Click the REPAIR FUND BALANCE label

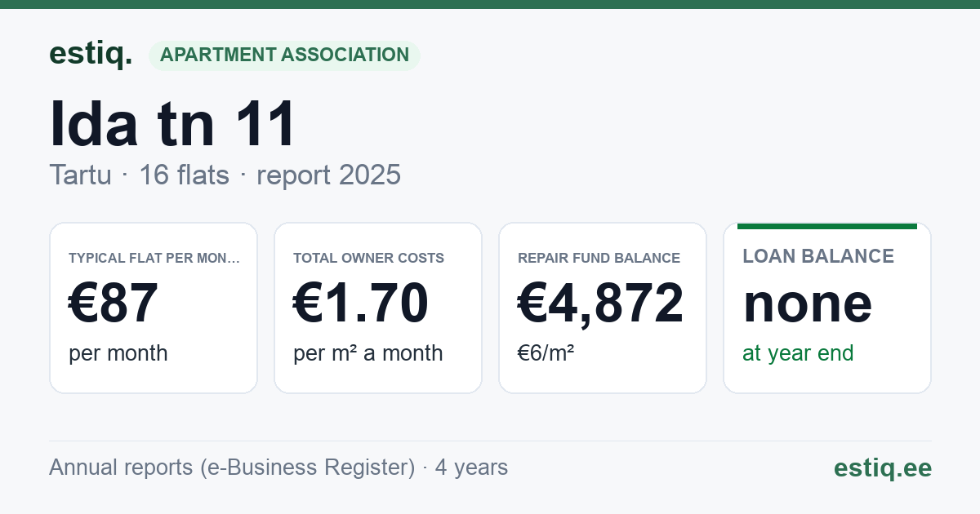point(599,258)
